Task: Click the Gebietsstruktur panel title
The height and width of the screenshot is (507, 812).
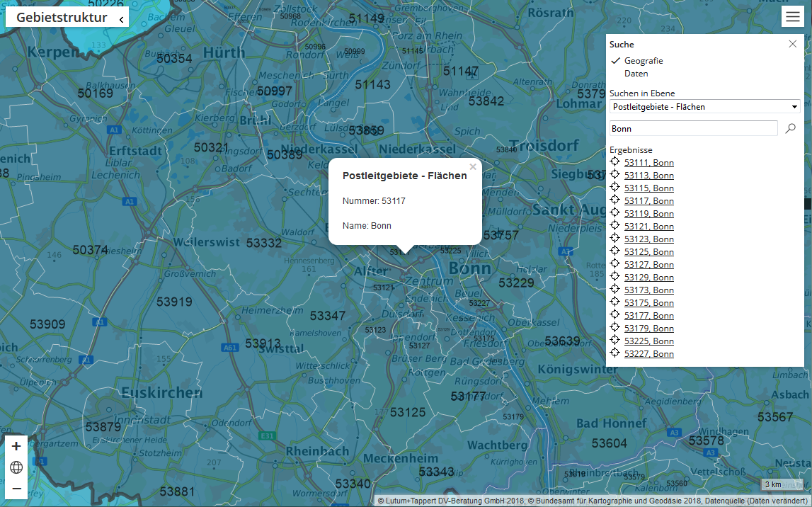Action: [x=62, y=18]
